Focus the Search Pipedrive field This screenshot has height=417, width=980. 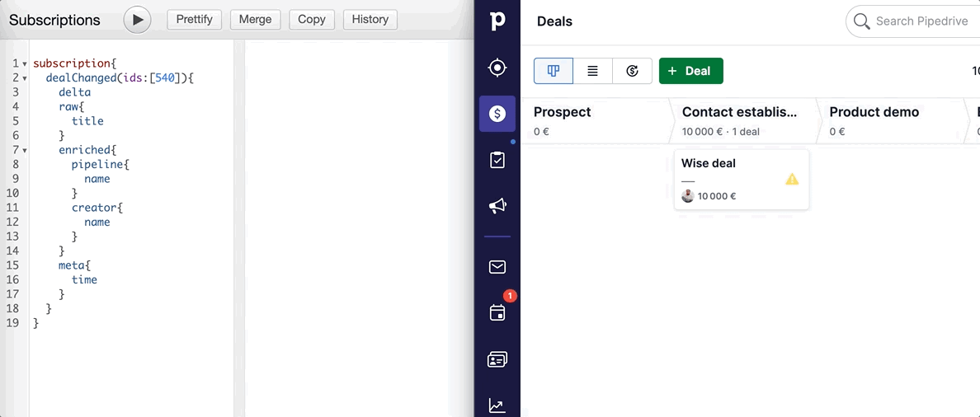922,21
